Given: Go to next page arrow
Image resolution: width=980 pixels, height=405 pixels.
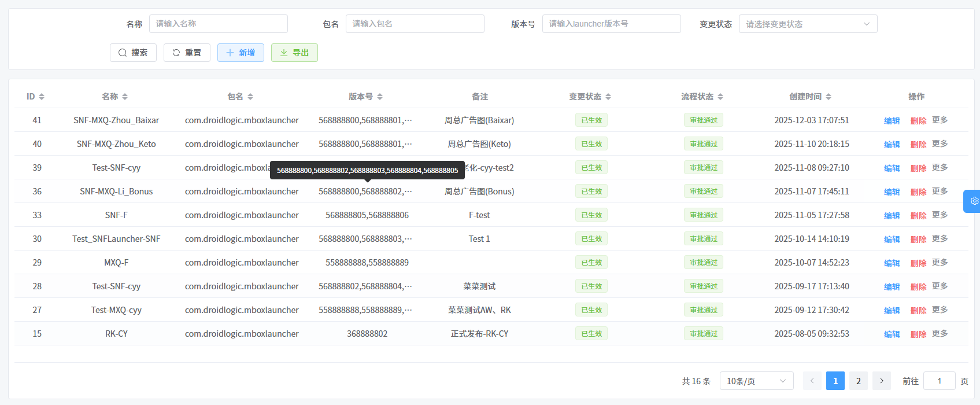Looking at the screenshot, I should pyautogui.click(x=882, y=381).
